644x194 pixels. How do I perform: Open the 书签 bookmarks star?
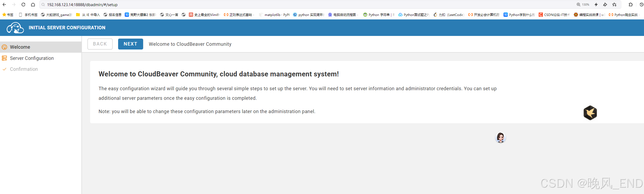coord(8,15)
